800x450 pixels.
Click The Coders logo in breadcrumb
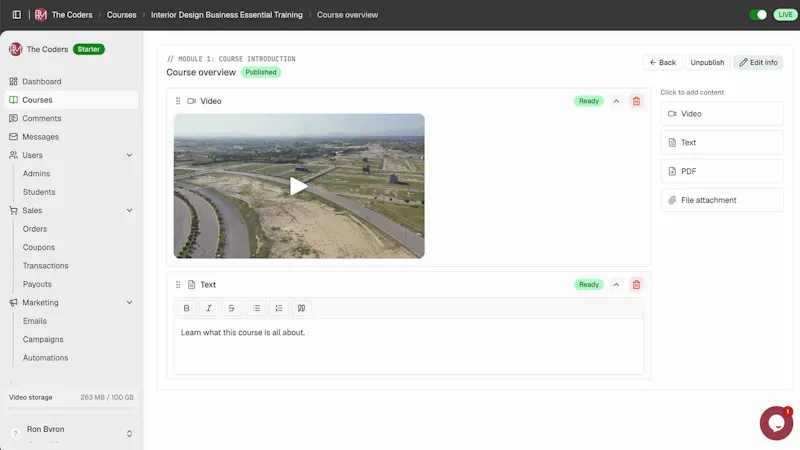click(x=41, y=15)
